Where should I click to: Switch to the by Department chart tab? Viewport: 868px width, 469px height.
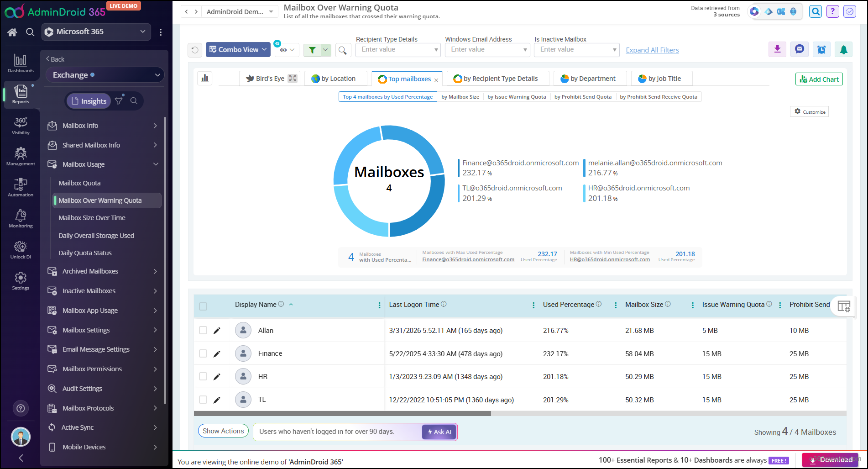(590, 79)
